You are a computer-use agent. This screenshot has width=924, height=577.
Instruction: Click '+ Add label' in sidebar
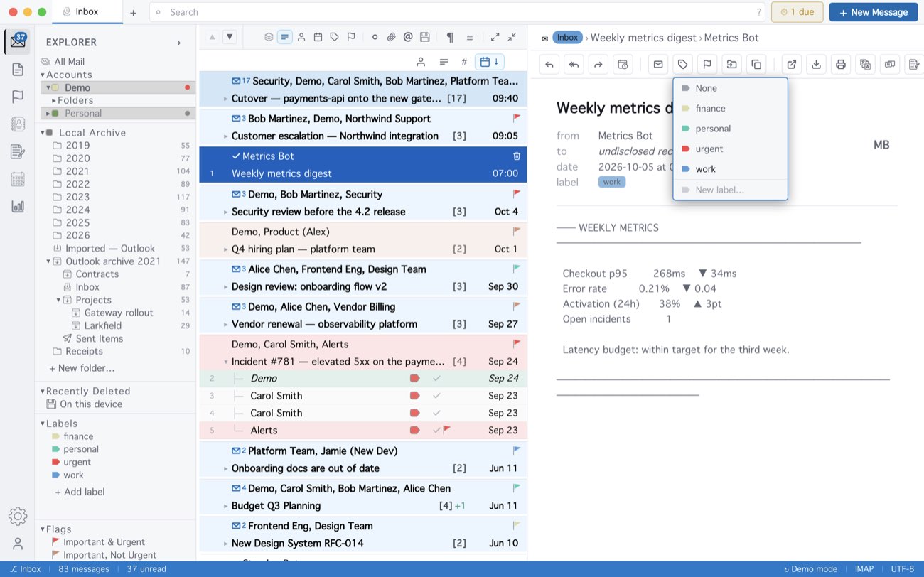coord(80,492)
